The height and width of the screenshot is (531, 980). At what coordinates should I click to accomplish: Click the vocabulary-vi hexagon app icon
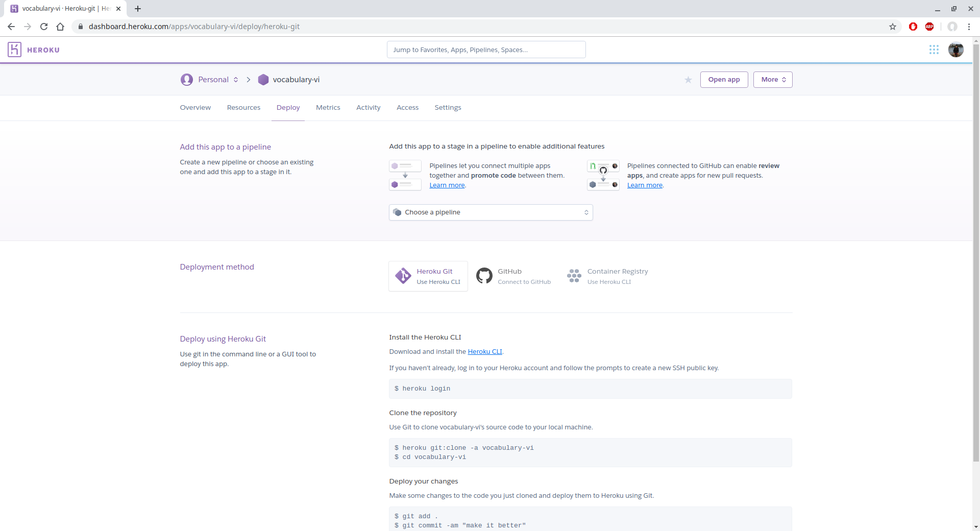click(263, 80)
